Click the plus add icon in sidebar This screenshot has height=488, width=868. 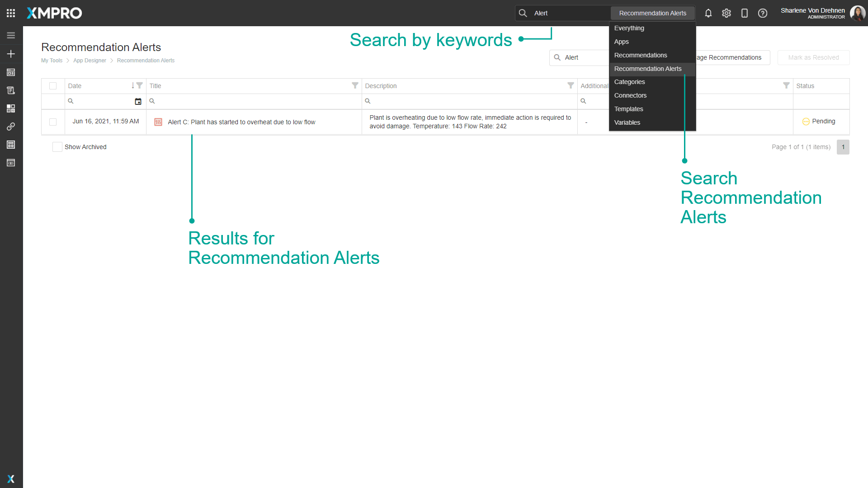11,54
